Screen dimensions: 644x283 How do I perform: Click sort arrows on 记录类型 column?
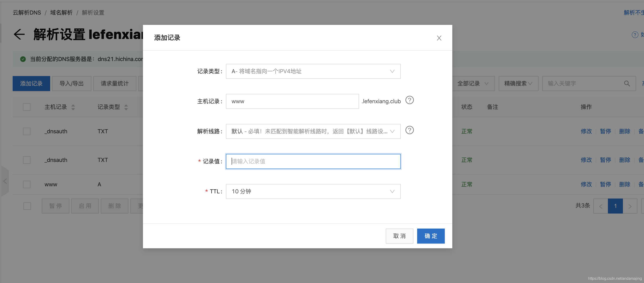126,107
